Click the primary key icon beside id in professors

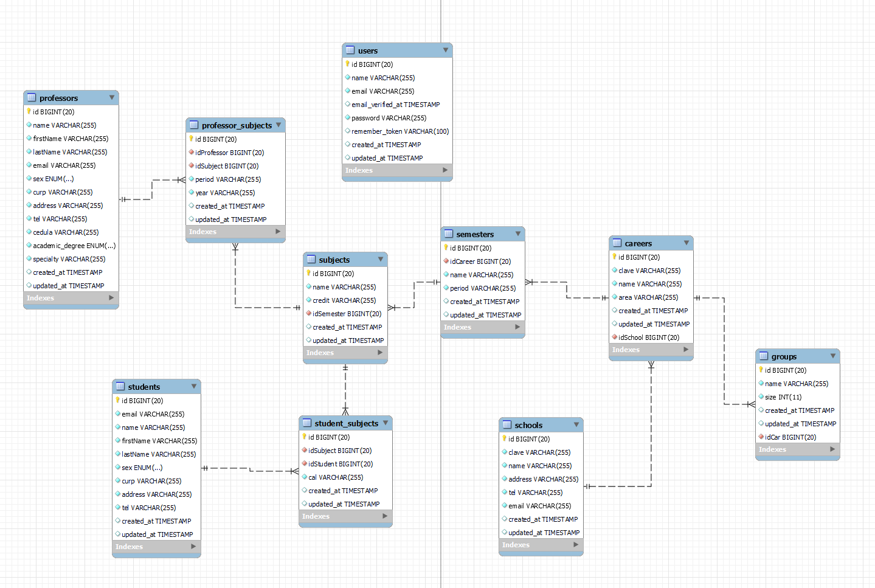28,111
